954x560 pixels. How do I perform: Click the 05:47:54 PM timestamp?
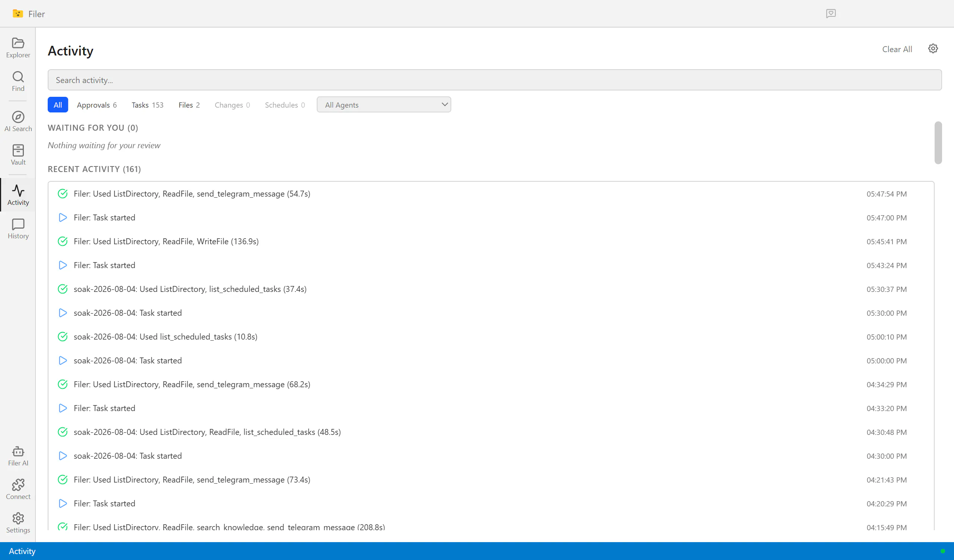click(x=887, y=194)
